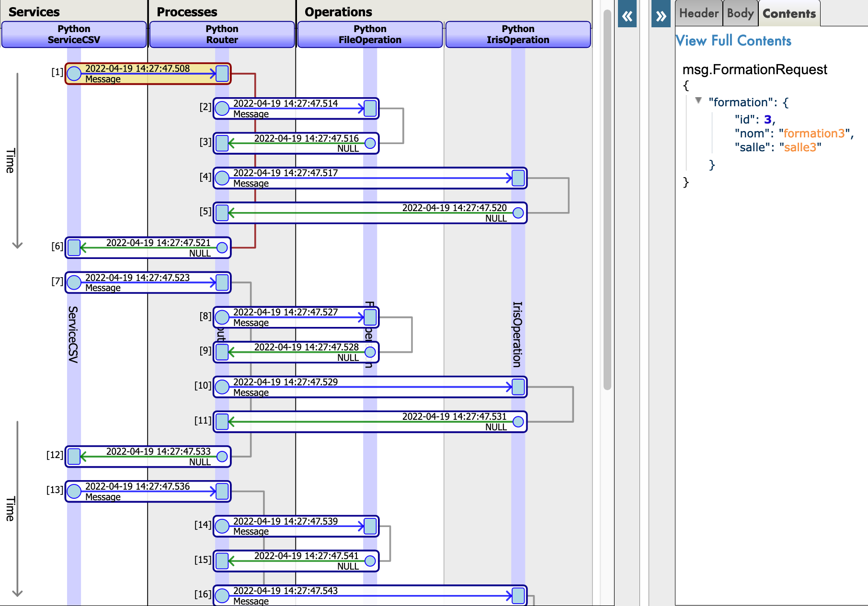Image resolution: width=868 pixels, height=606 pixels.
Task: Click the target square icon of message [2]
Action: point(370,109)
